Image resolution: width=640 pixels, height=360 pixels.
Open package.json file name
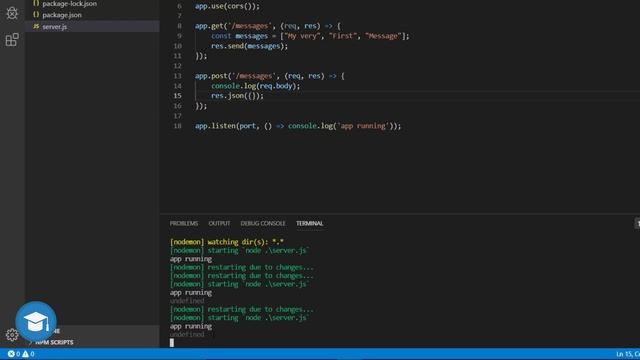point(62,15)
